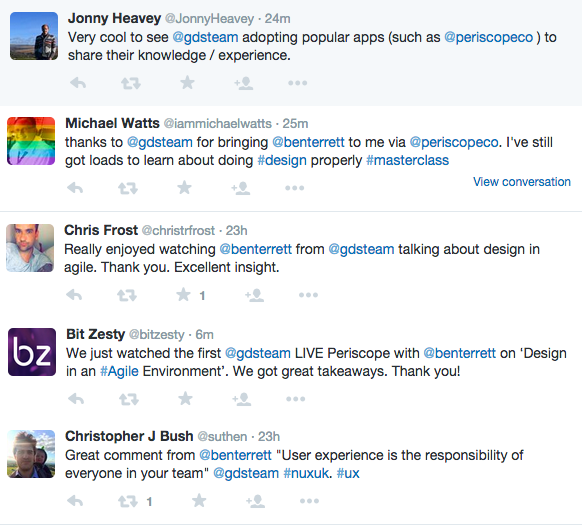Retweet Jonny Heavey's tweet
582x525 pixels.
(131, 83)
